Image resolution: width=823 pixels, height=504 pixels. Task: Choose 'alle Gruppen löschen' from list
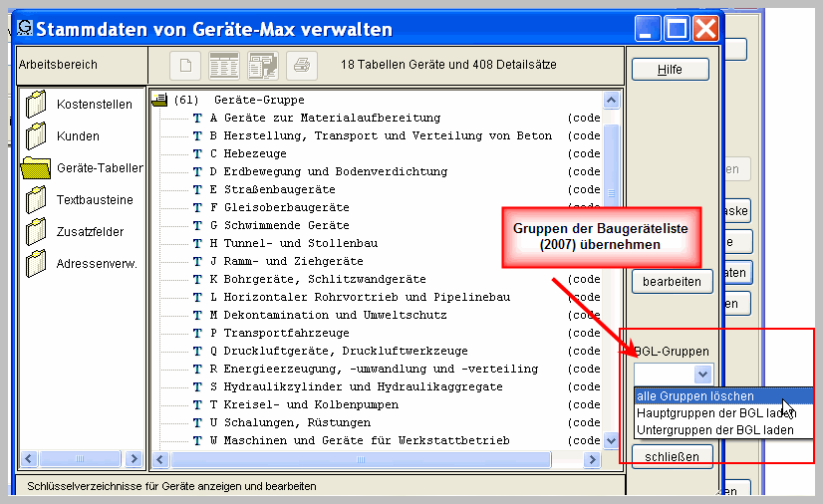[x=695, y=396]
